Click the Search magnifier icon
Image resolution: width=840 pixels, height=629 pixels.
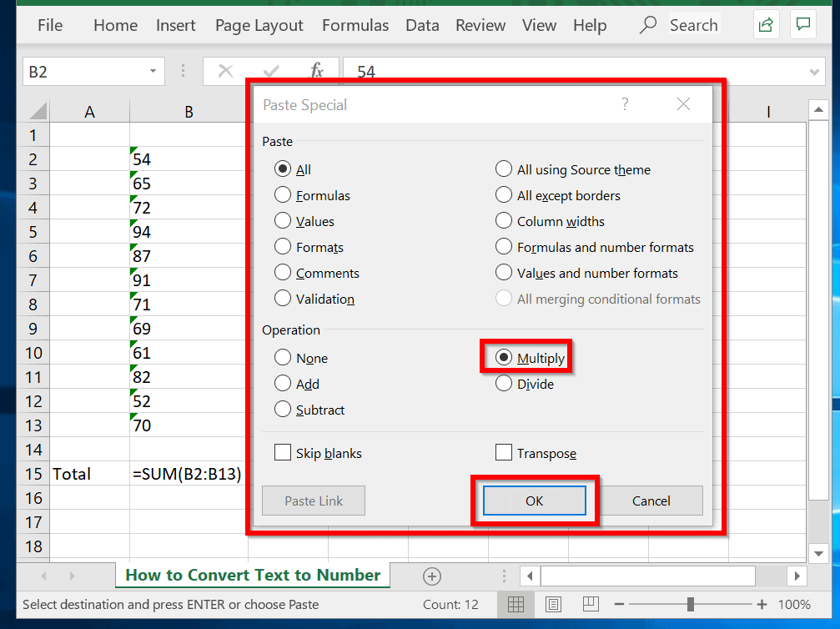(x=647, y=25)
